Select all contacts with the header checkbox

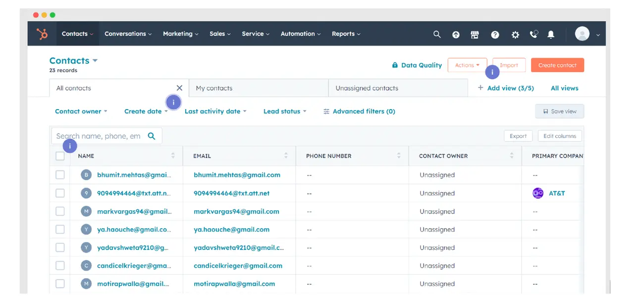pyautogui.click(x=59, y=155)
